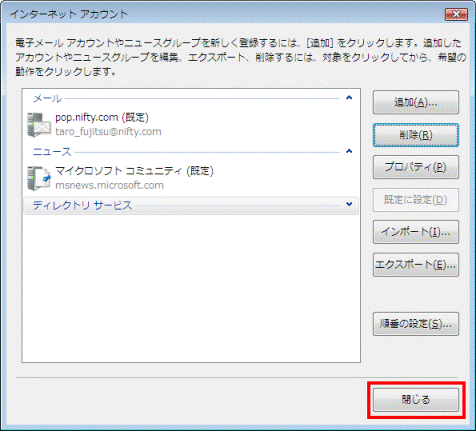The image size is (476, 431).
Task: Click the Microsoft Community news server icon
Action: (x=39, y=178)
